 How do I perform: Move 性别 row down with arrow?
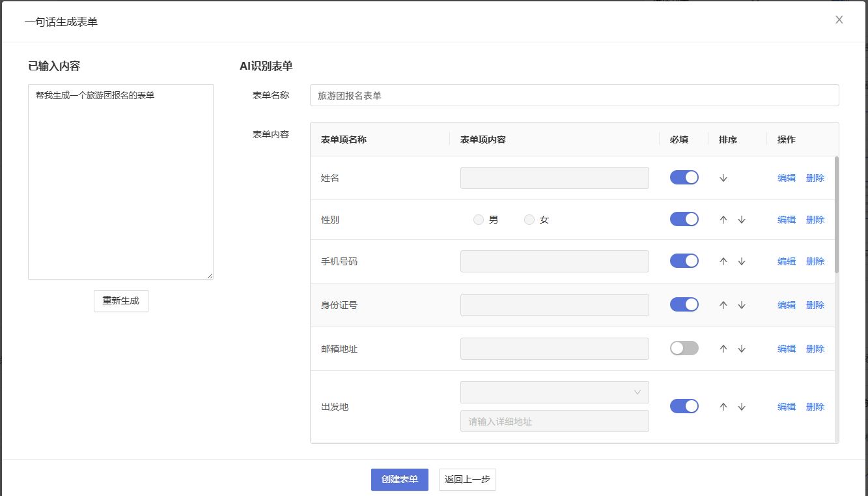(741, 220)
